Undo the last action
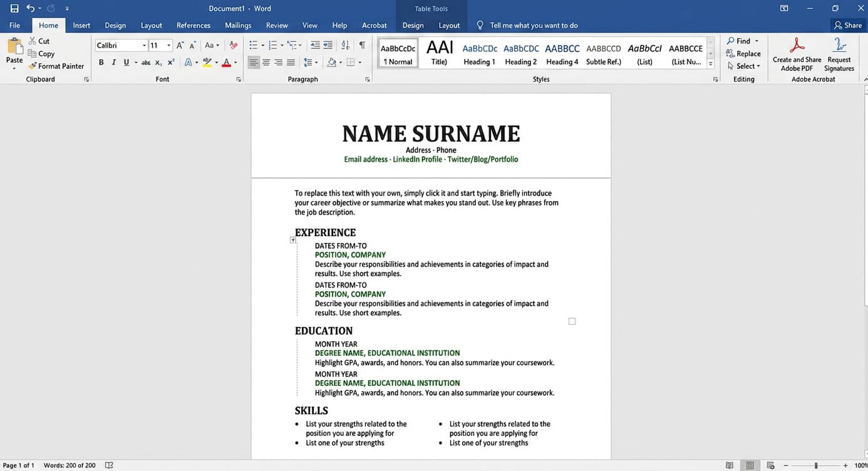 [x=30, y=9]
